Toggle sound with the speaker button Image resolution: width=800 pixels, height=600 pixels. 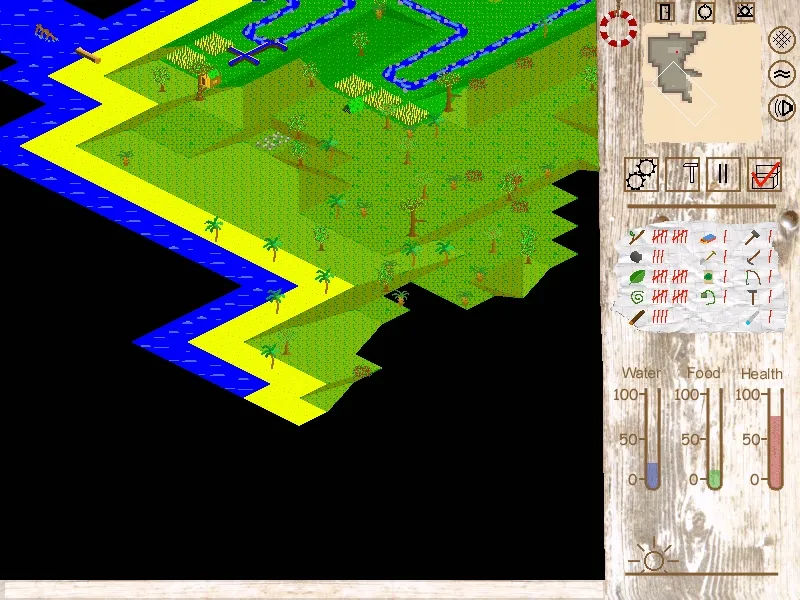click(781, 108)
